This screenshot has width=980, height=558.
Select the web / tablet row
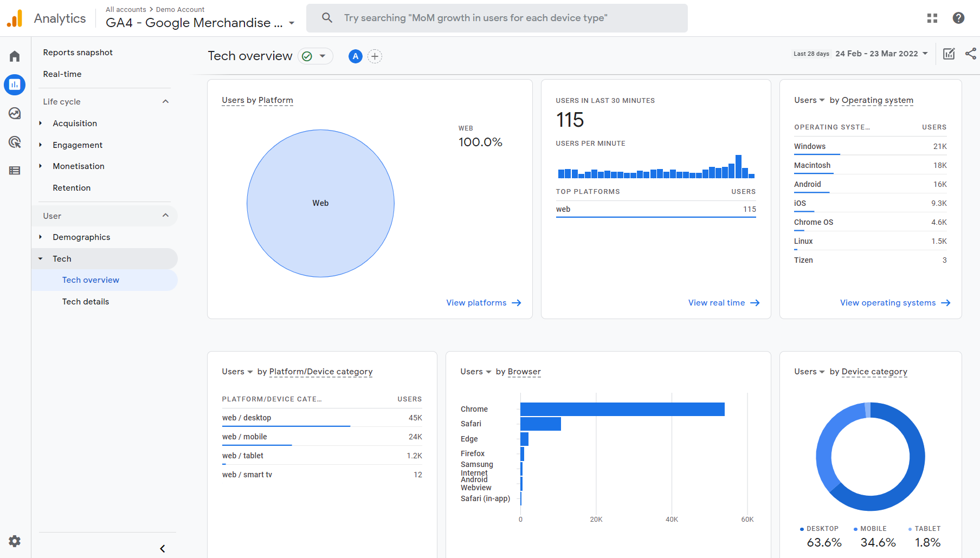point(322,456)
